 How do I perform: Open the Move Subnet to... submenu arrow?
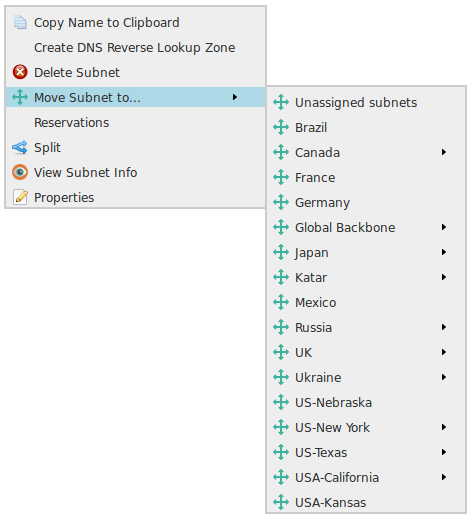point(235,97)
